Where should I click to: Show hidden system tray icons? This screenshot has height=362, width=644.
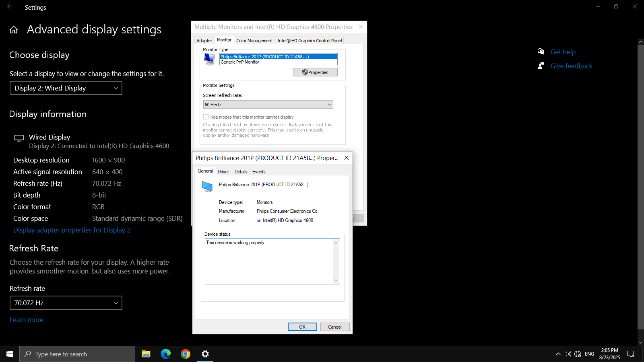pos(558,354)
